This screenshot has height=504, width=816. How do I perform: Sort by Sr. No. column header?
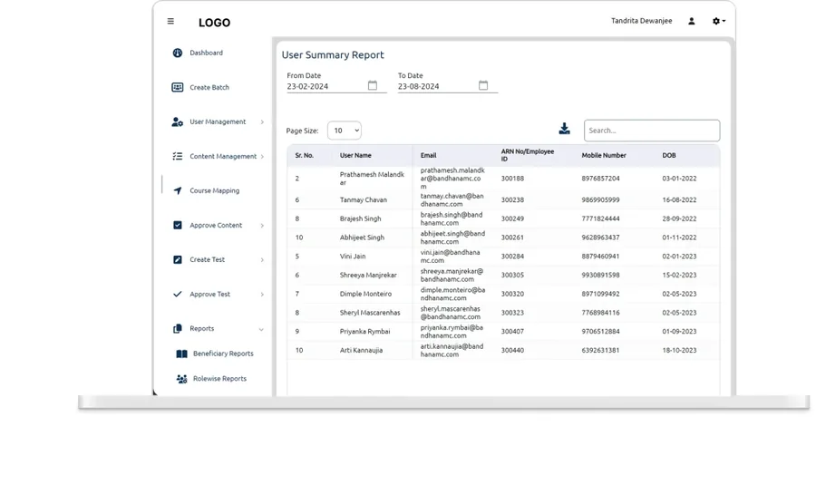(x=305, y=156)
